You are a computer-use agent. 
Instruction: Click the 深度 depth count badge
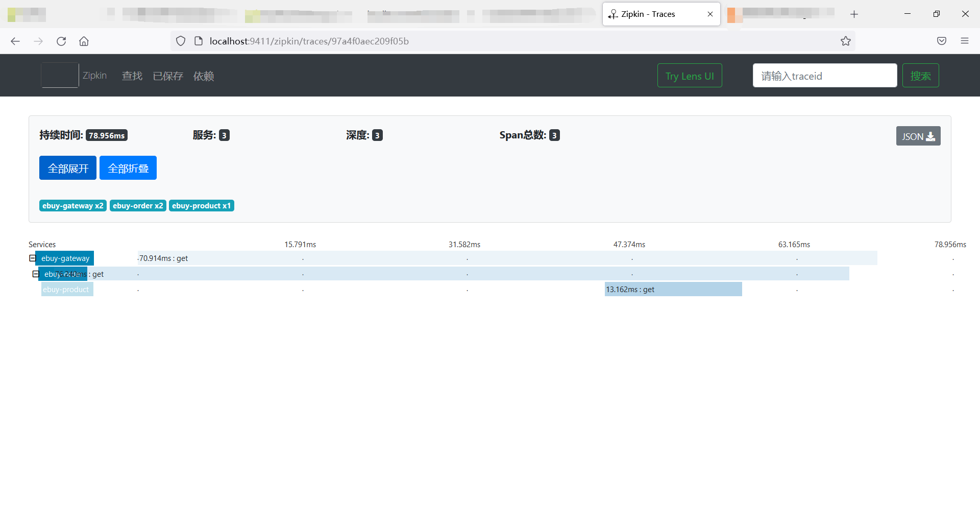(377, 135)
